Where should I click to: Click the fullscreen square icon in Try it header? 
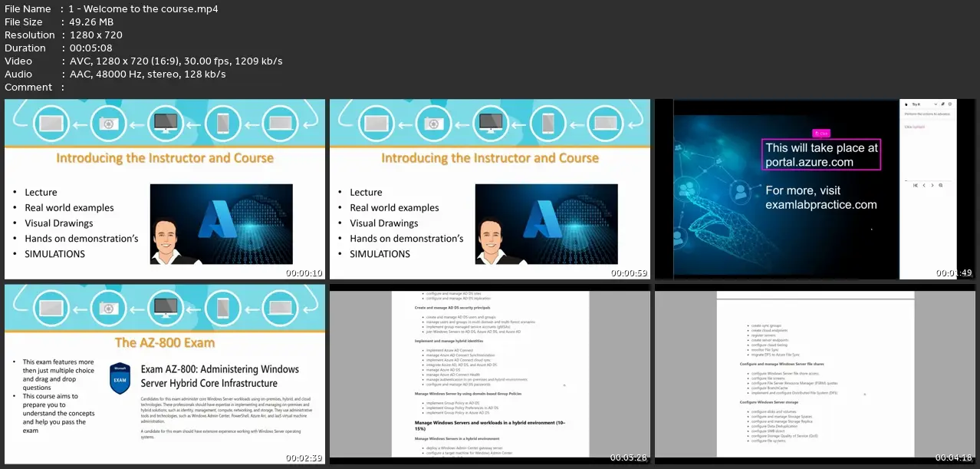coord(950,104)
